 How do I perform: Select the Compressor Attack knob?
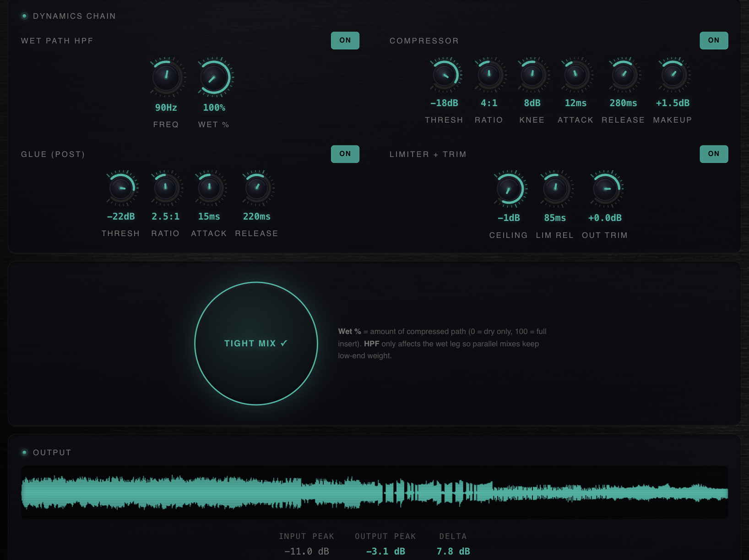(575, 74)
